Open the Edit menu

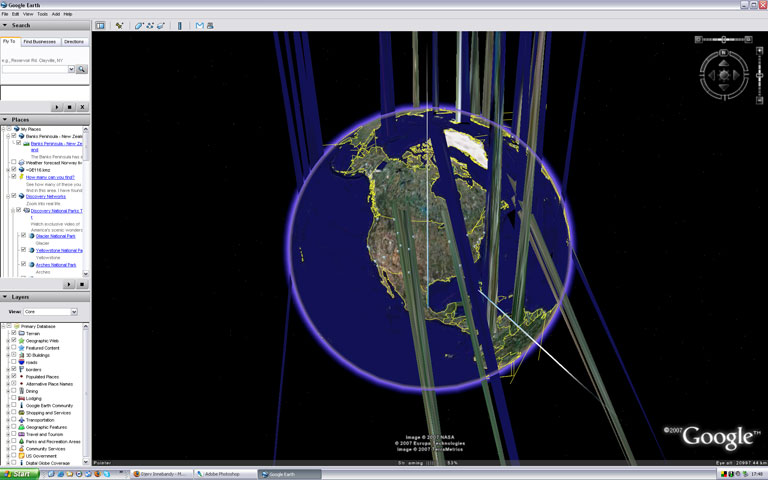coord(16,14)
